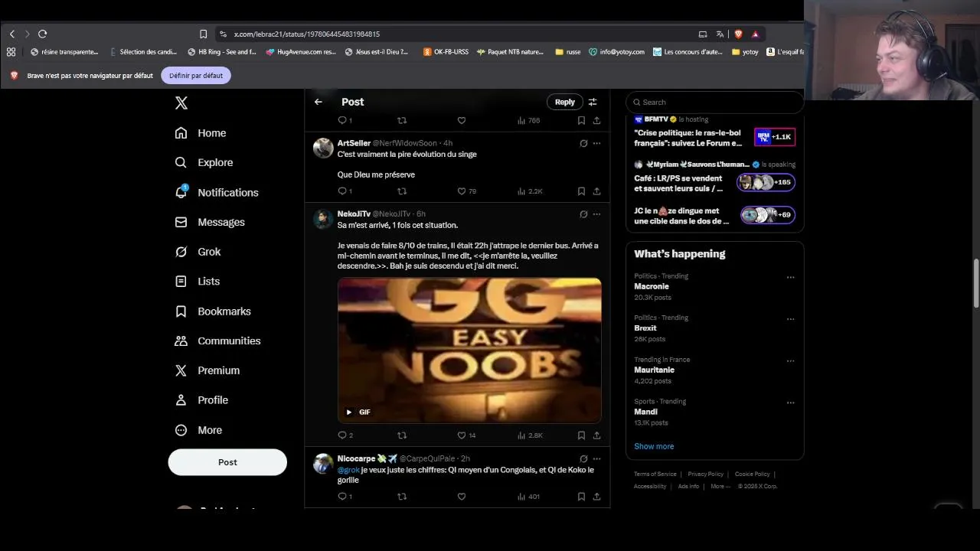Open the Terms of Service footer link

[655, 474]
